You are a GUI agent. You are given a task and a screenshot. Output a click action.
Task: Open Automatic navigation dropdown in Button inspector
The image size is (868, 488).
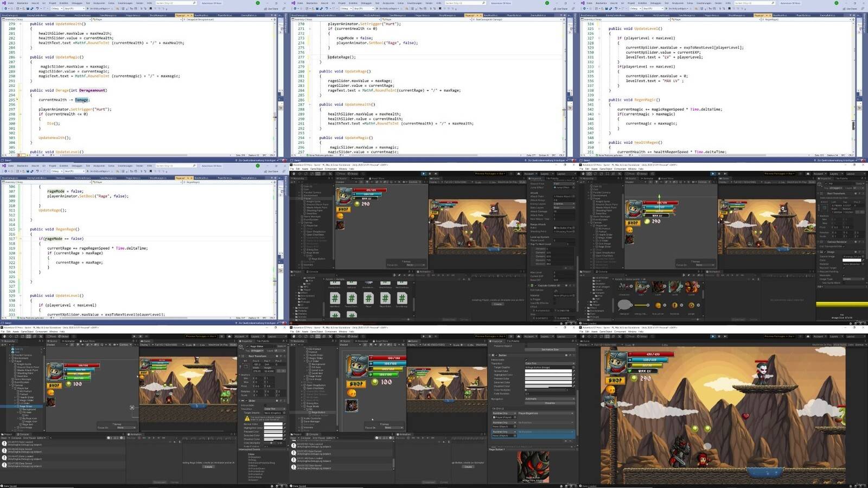(550, 398)
